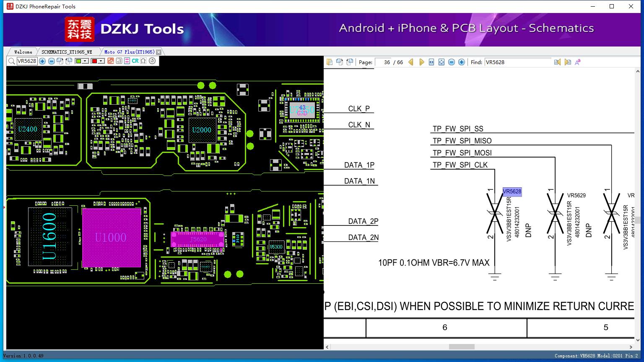Screen dimensions: 644x362
Task: Select the U5300 component on PCB
Action: (276, 247)
